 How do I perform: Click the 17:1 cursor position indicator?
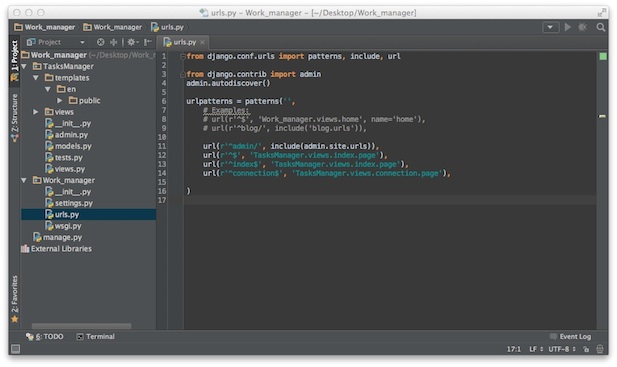(514, 349)
